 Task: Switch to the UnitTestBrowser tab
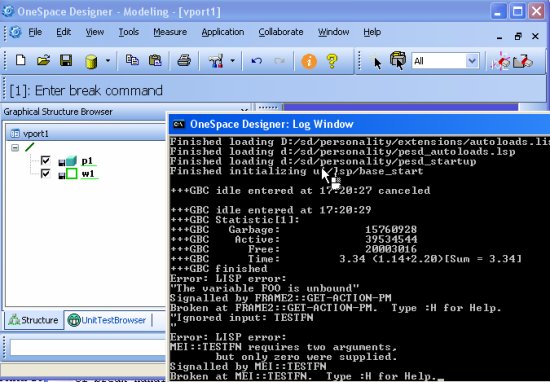[107, 320]
